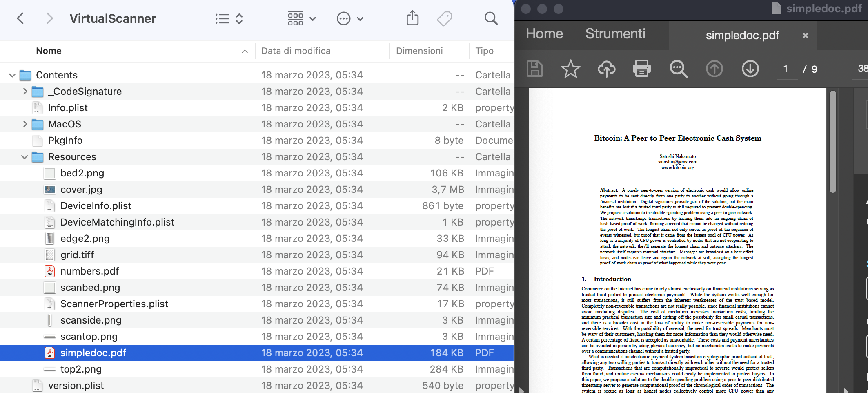The height and width of the screenshot is (393, 868).
Task: Sort by Data di modifica column
Action: click(296, 51)
